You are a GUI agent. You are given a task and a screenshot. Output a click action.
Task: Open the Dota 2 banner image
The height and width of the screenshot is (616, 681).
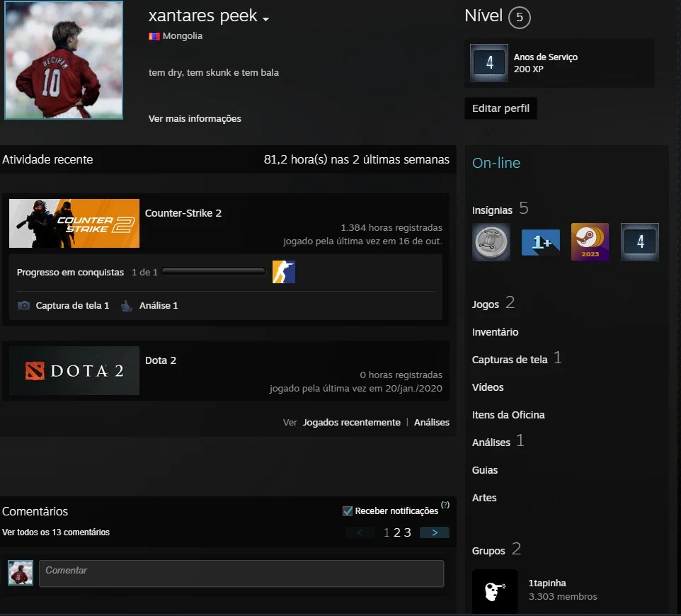74,370
